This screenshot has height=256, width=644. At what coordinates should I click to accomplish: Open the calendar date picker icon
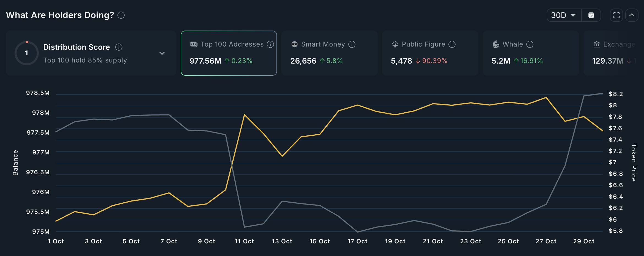click(x=591, y=15)
